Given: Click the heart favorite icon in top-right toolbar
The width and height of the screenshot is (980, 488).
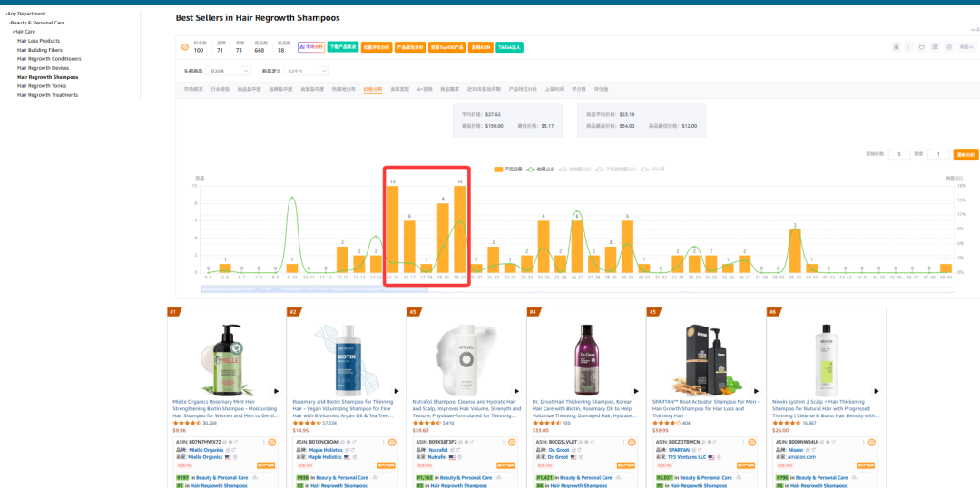Looking at the screenshot, I should click(921, 47).
